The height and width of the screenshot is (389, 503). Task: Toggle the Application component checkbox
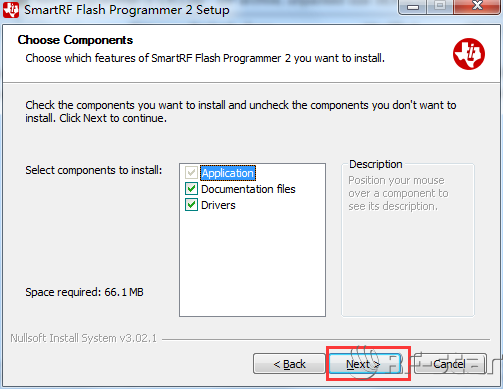coord(191,173)
